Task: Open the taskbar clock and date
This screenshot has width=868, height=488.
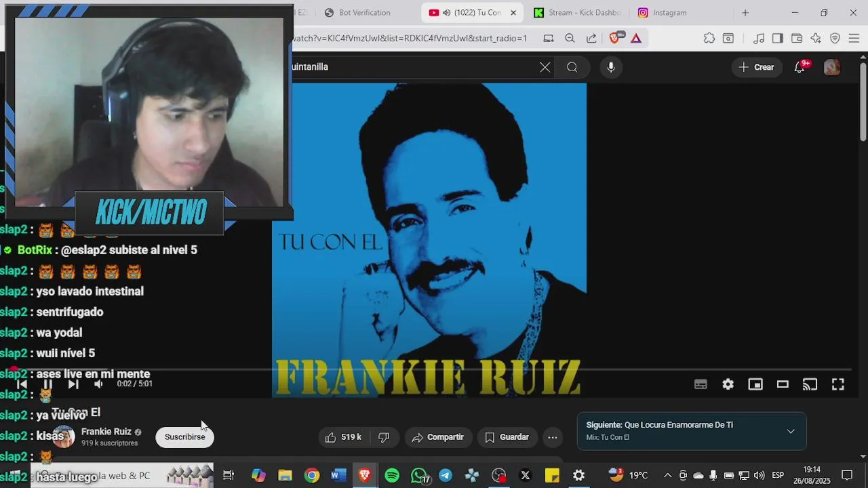Action: tap(812, 475)
